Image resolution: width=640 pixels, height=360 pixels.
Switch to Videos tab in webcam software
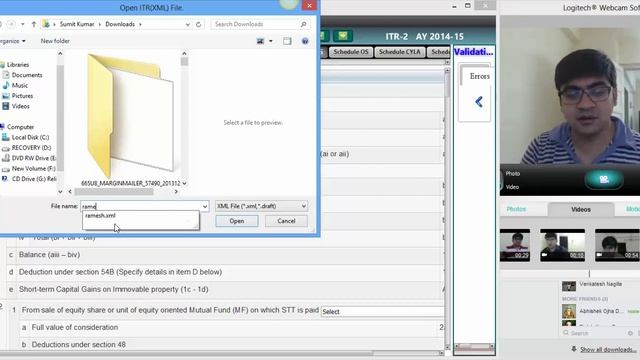click(580, 209)
